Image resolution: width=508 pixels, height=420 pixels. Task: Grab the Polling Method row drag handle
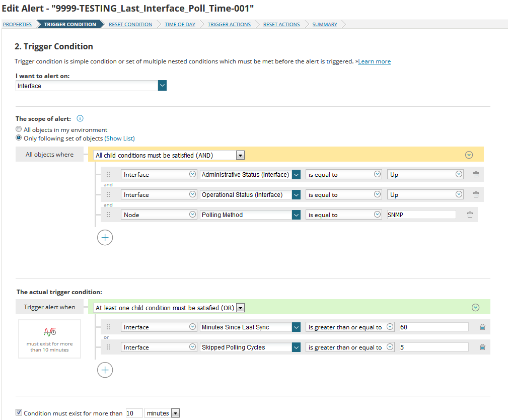tap(108, 215)
